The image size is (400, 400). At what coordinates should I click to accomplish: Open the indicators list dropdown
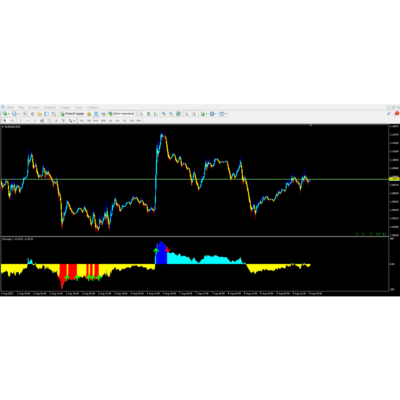point(206,114)
